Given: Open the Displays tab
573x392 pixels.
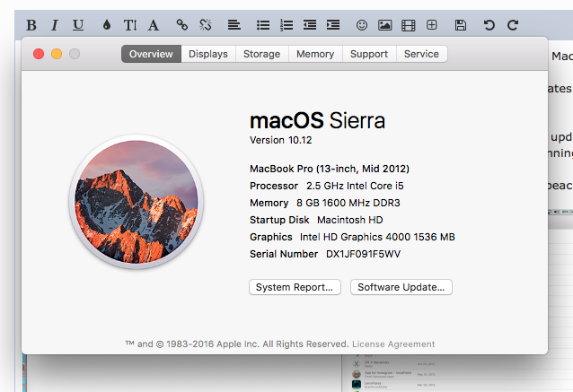Looking at the screenshot, I should 208,54.
